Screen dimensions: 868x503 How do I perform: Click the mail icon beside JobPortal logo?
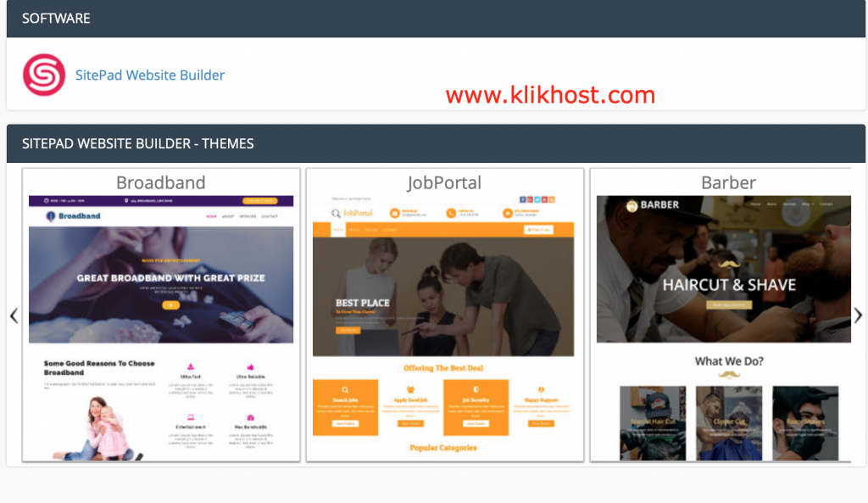pos(395,213)
